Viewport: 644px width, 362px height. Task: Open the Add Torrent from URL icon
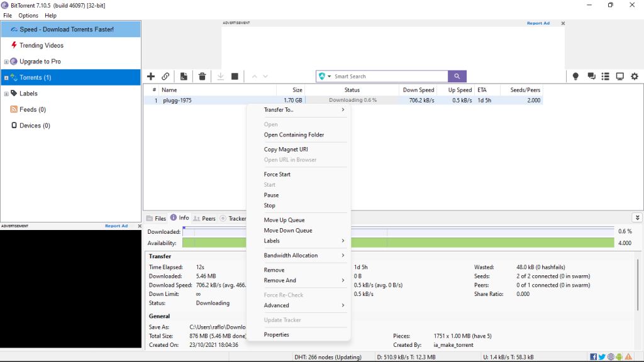165,76
